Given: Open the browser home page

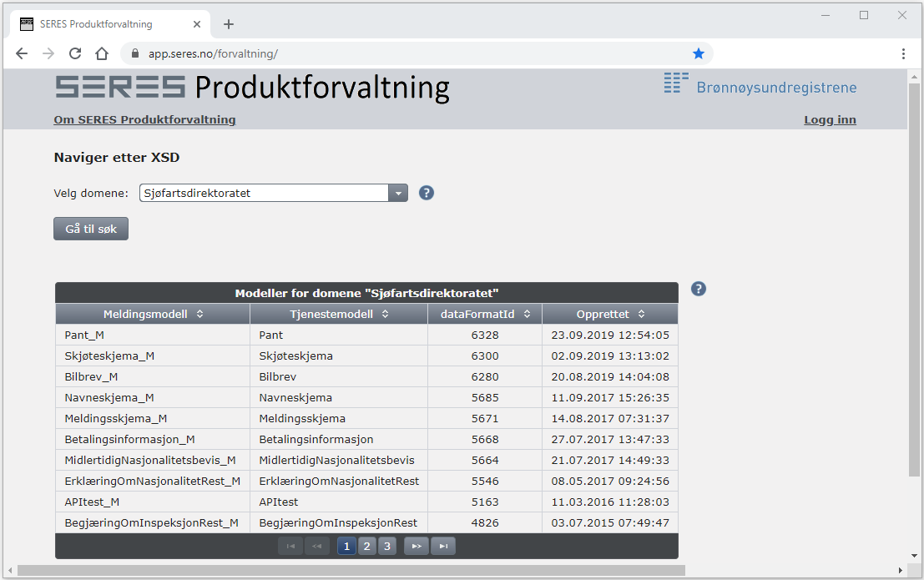Looking at the screenshot, I should point(102,53).
